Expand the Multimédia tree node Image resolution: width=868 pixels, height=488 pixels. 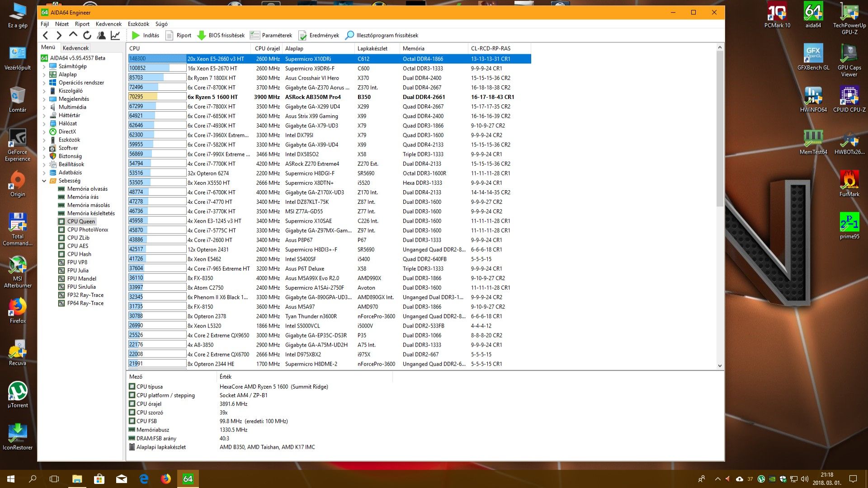(x=44, y=107)
